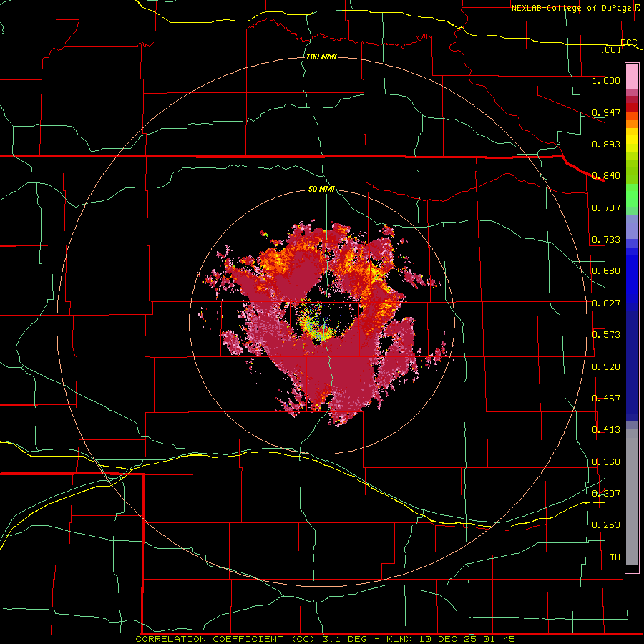
Task: Click the yellow-green radar center clutter
Action: [x=316, y=324]
